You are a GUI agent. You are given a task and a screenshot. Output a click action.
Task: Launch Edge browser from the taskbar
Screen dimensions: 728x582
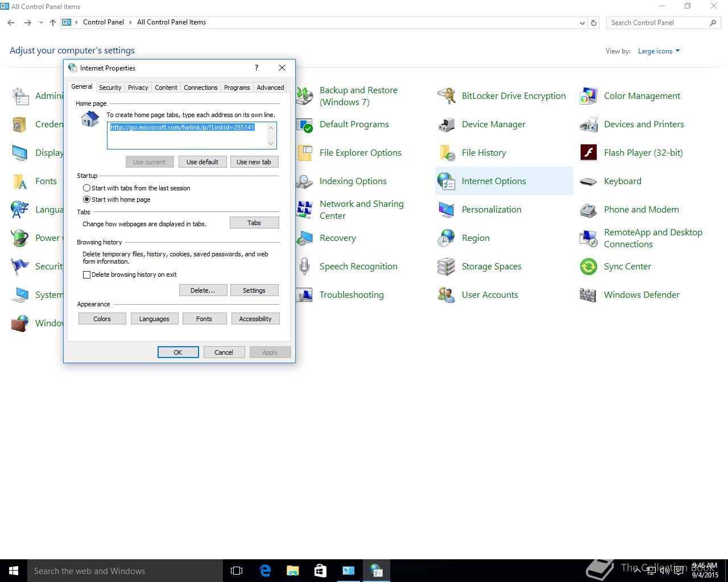pyautogui.click(x=265, y=571)
